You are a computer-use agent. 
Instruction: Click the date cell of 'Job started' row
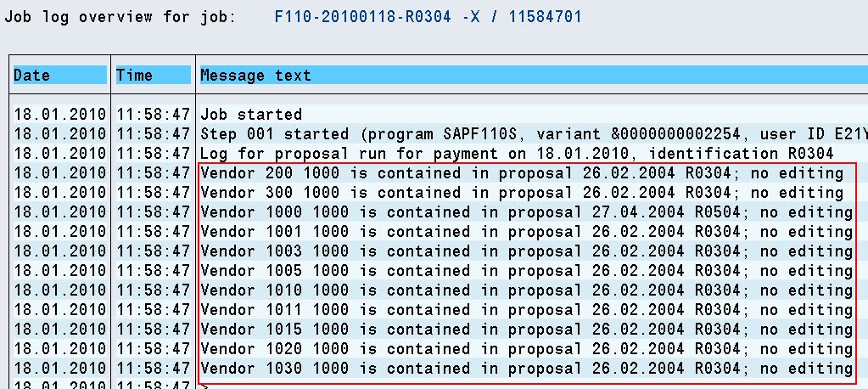point(59,115)
